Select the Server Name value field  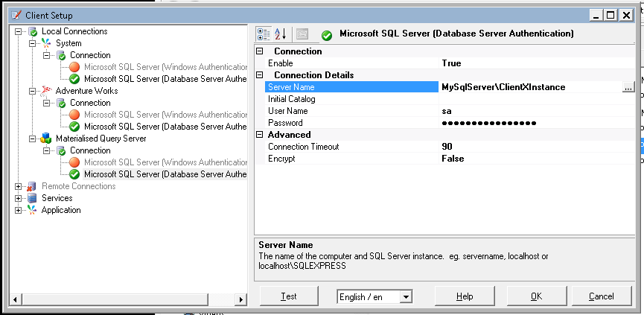click(530, 87)
